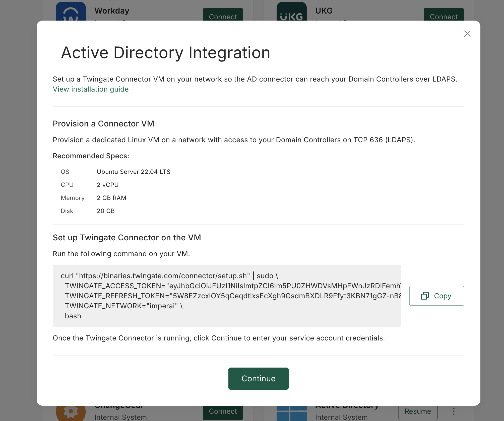The width and height of the screenshot is (504, 421).
Task: Click the '2 GB RAM' spec value
Action: 111,198
